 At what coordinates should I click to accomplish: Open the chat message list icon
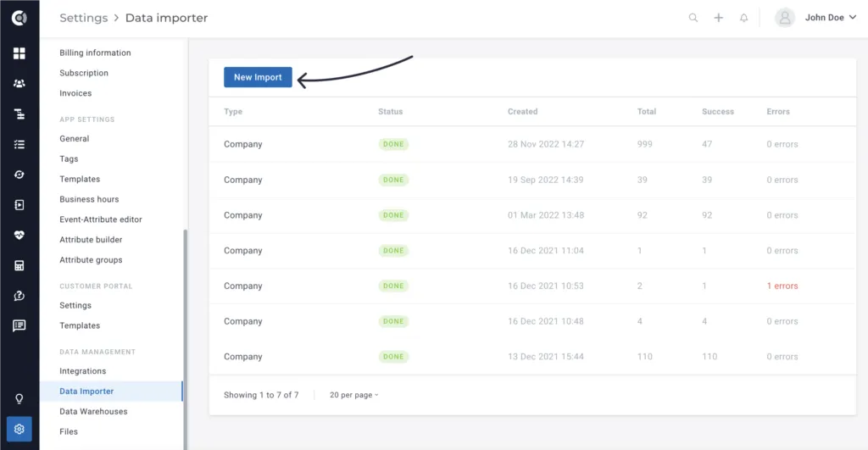19,325
